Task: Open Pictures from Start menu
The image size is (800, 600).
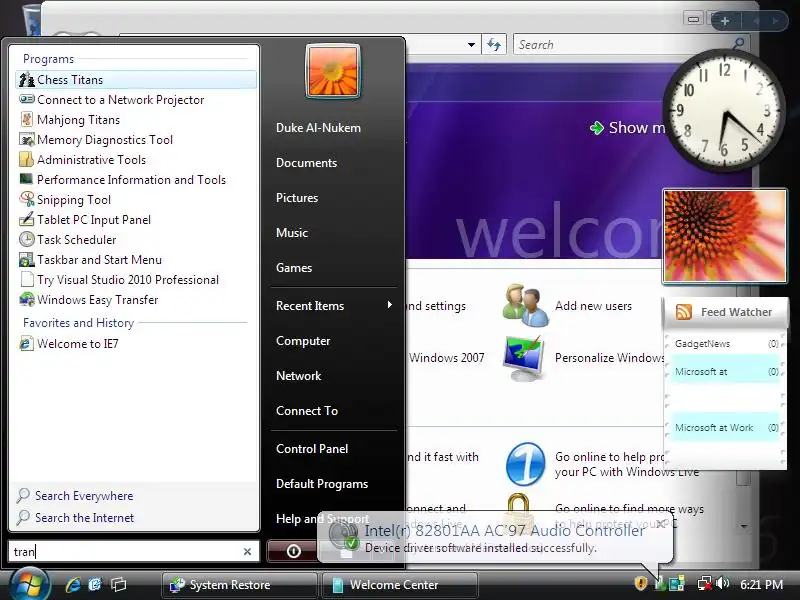Action: (297, 197)
